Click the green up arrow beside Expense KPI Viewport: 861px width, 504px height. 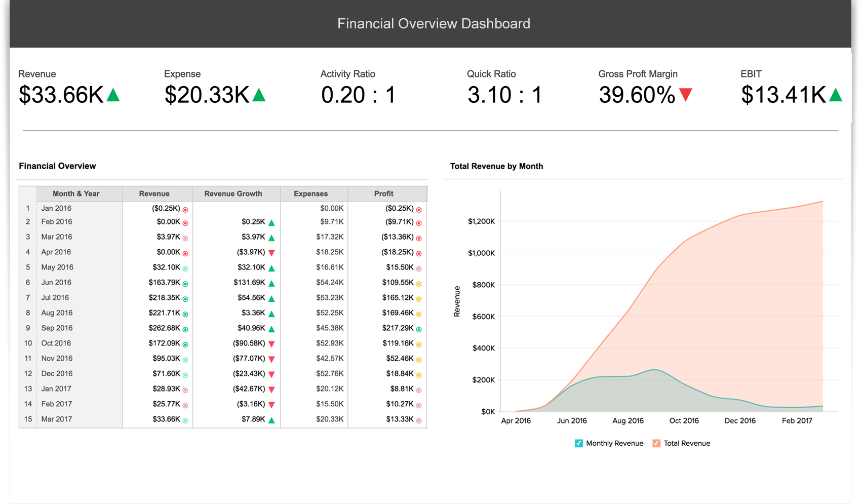click(x=258, y=94)
